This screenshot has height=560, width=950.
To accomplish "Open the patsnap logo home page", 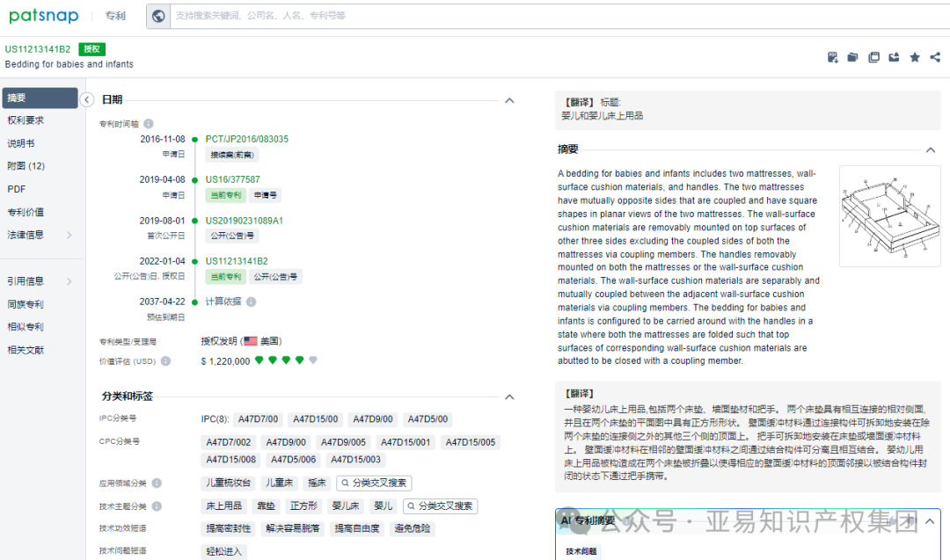I will [42, 15].
